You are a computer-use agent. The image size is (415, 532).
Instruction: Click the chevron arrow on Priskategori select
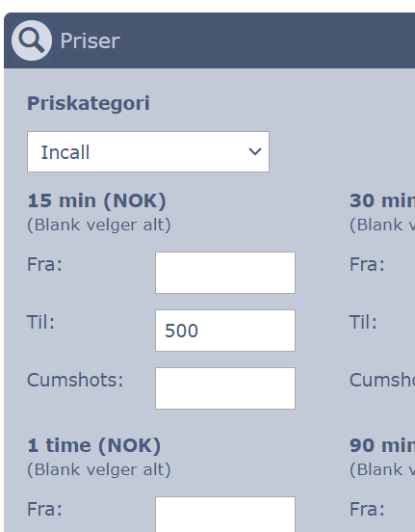tap(254, 151)
